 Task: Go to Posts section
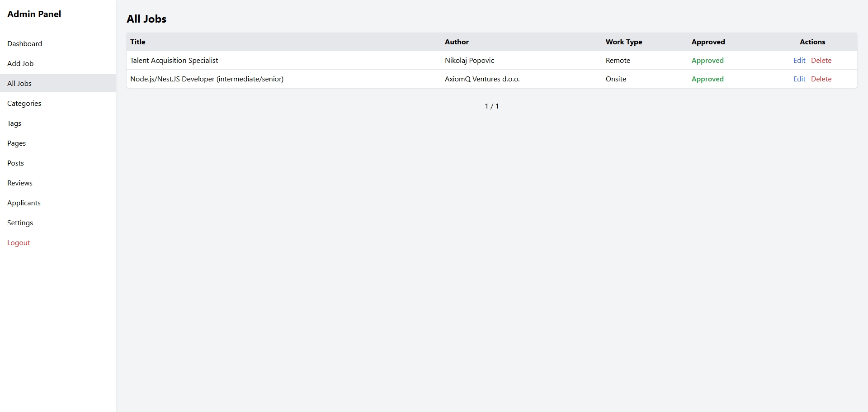click(15, 163)
